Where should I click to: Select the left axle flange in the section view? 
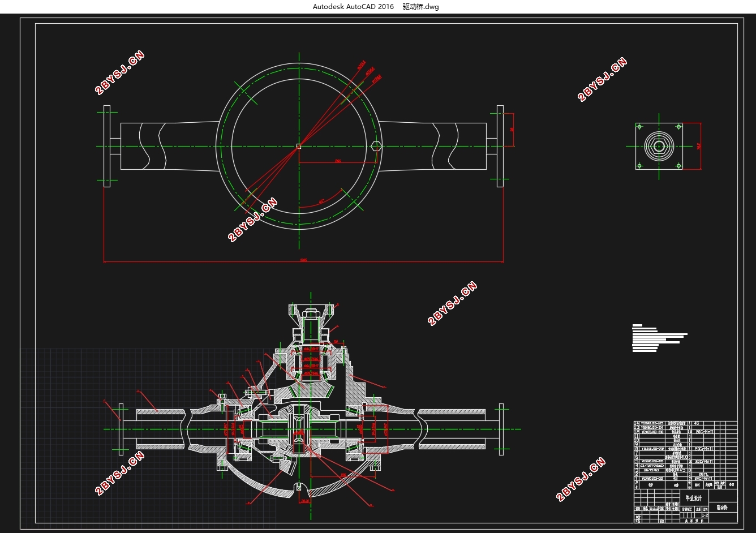click(121, 429)
